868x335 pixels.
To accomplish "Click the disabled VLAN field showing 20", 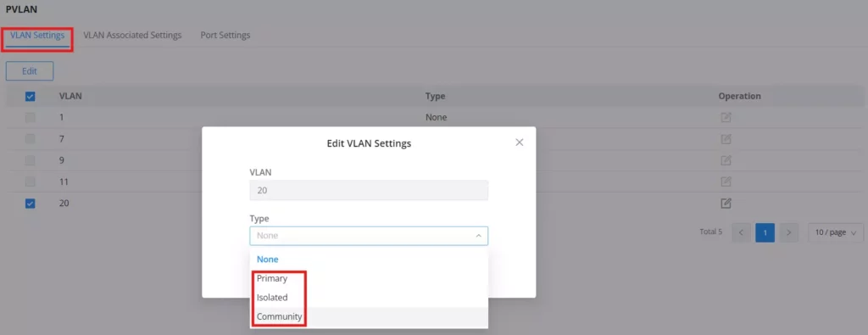I will point(369,191).
